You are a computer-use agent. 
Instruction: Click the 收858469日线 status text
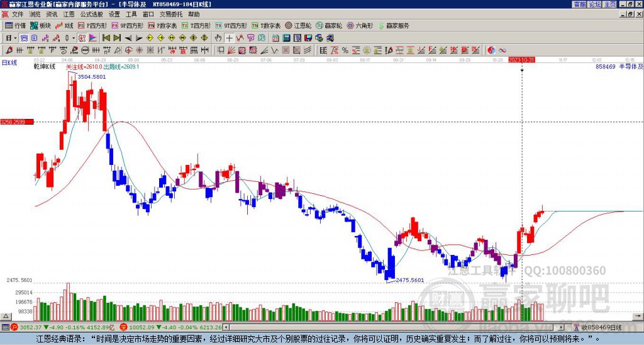click(x=601, y=327)
